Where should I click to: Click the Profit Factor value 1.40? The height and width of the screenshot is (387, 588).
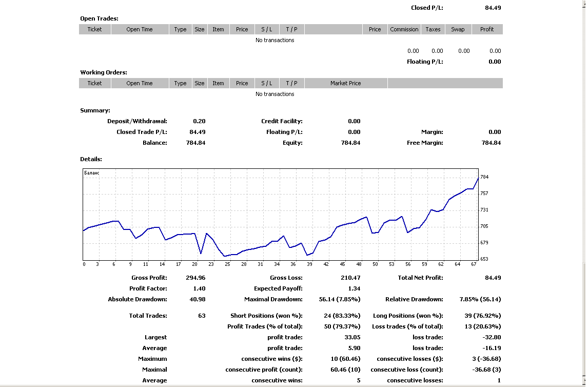(x=199, y=289)
